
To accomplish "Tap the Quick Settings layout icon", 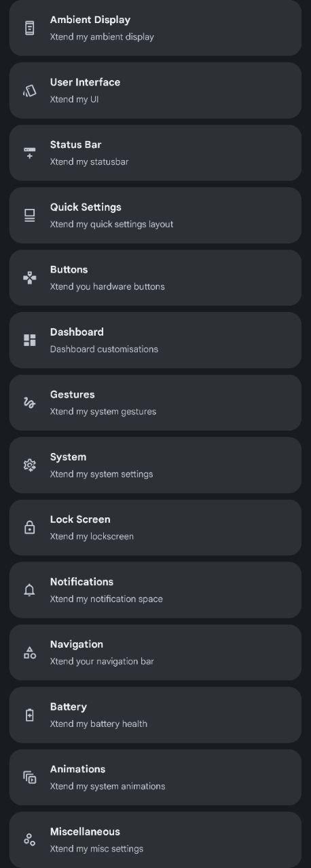I will point(29,215).
